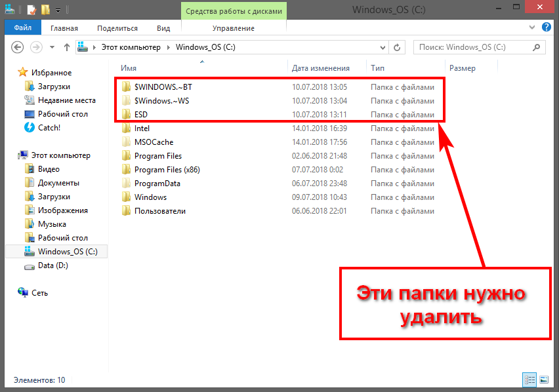
Task: Click Windows_OS (C:) breadcrumb in address bar
Action: 205,47
